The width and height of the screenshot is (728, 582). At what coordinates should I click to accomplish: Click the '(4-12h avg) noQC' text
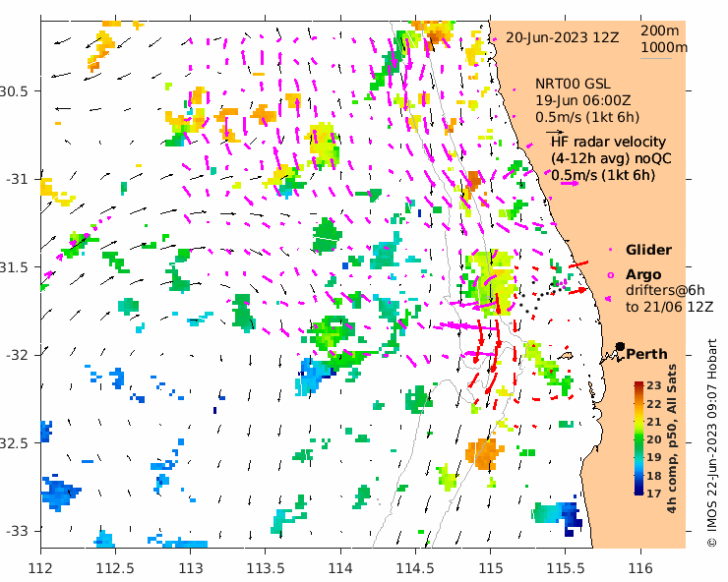pyautogui.click(x=611, y=158)
